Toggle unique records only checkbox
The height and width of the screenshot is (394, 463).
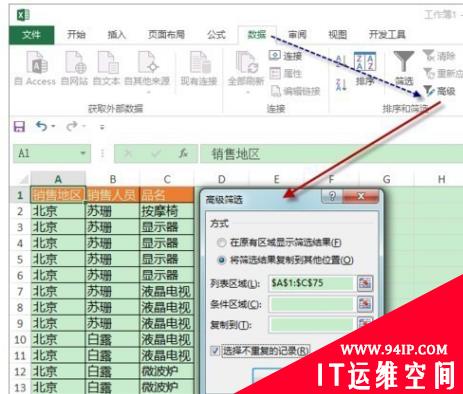click(x=215, y=351)
